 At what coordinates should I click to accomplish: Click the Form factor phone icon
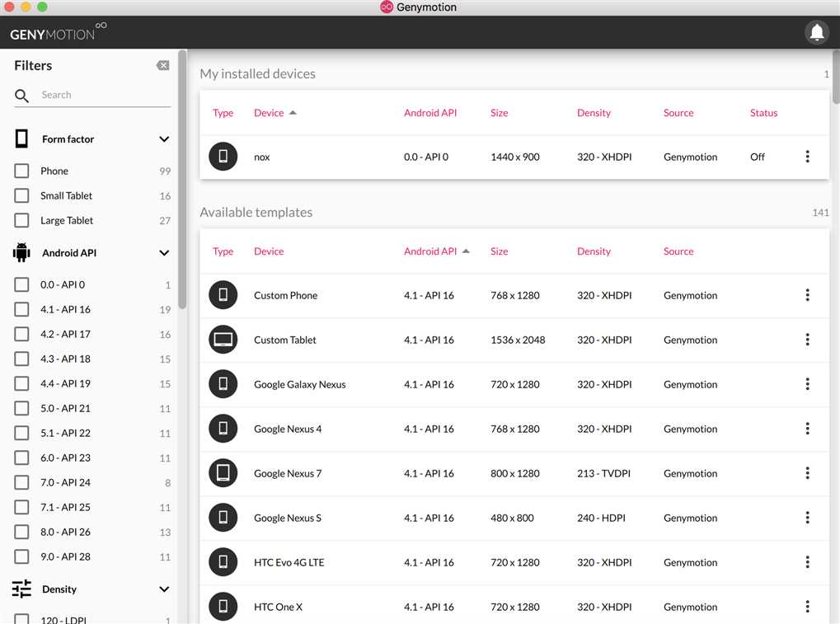21,138
